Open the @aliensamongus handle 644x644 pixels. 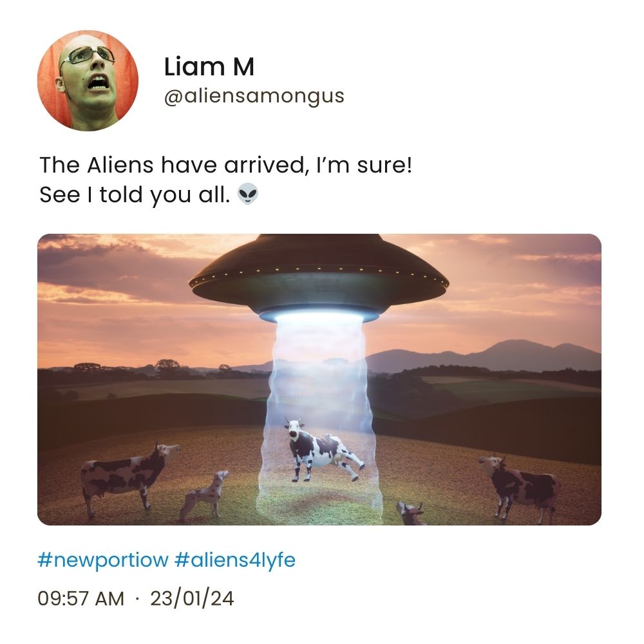[254, 97]
